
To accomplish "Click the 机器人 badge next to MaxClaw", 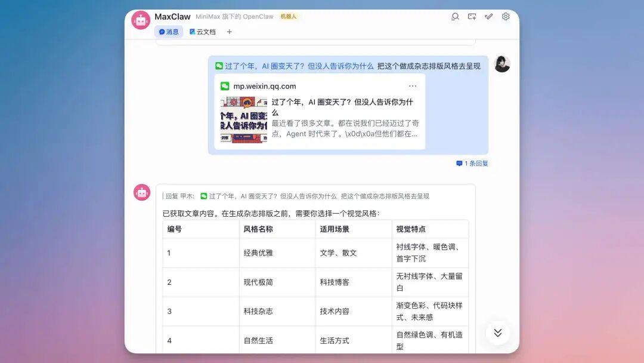I will coord(288,17).
